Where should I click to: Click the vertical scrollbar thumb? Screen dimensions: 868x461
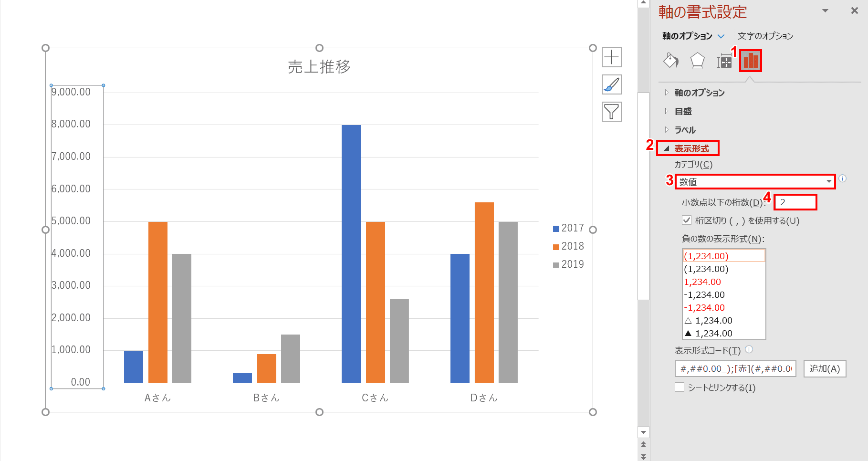point(643,196)
